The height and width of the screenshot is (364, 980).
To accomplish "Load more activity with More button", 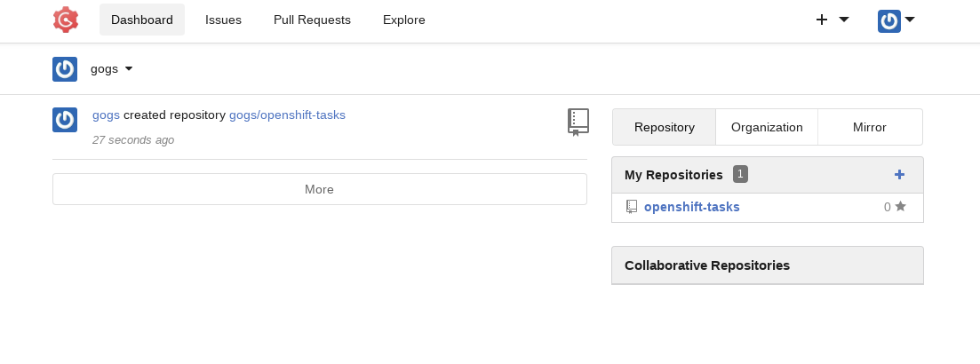I will pos(319,189).
